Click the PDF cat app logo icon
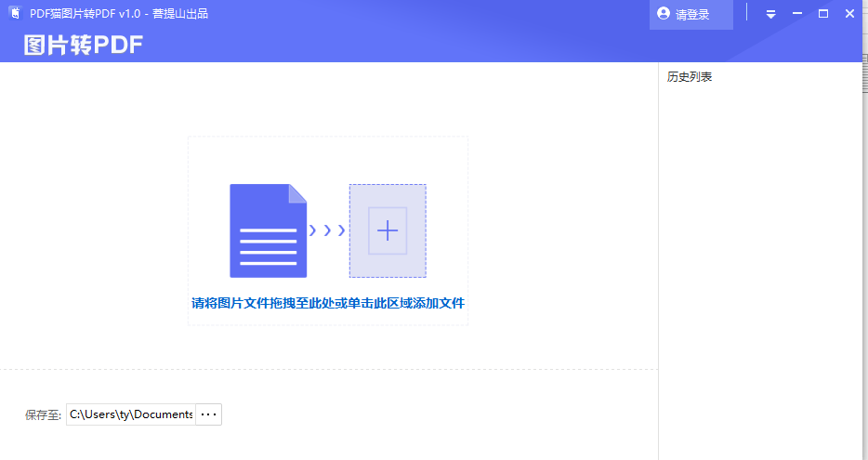 (16, 13)
